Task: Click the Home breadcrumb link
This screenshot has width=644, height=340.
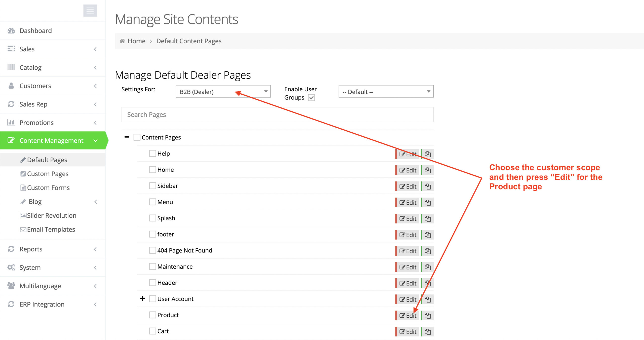Action: coord(136,41)
